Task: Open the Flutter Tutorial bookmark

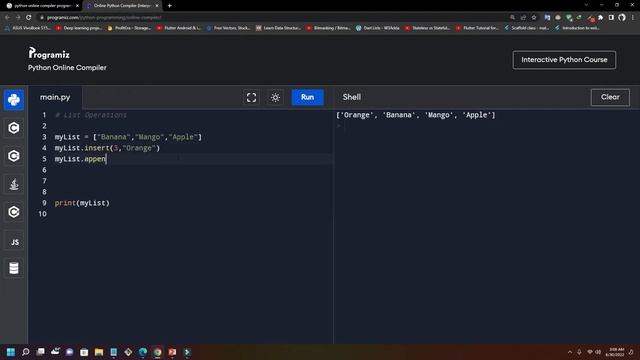Action: pyautogui.click(x=477, y=28)
